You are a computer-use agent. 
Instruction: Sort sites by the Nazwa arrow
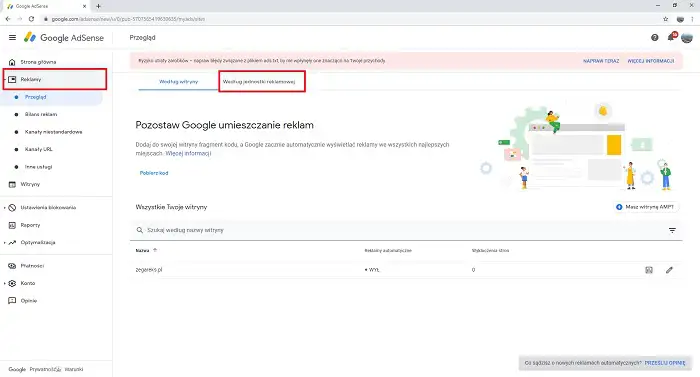[155, 250]
